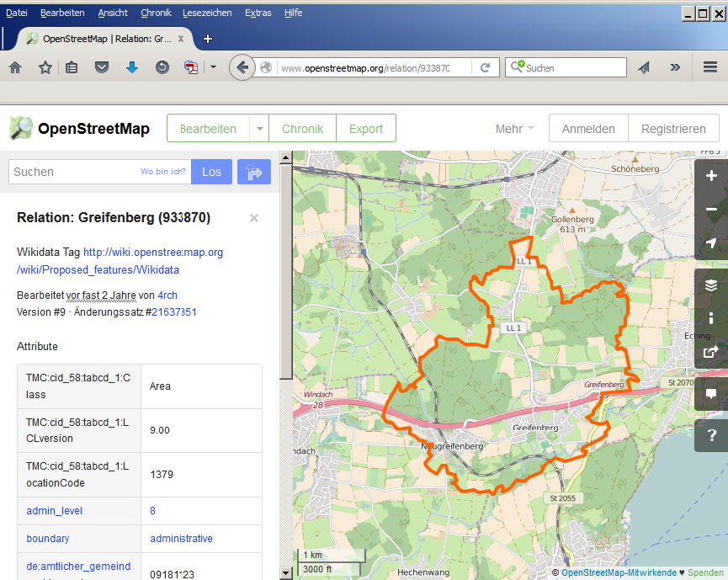Open the downloads arrow icon
This screenshot has height=580, width=728.
pyautogui.click(x=132, y=68)
